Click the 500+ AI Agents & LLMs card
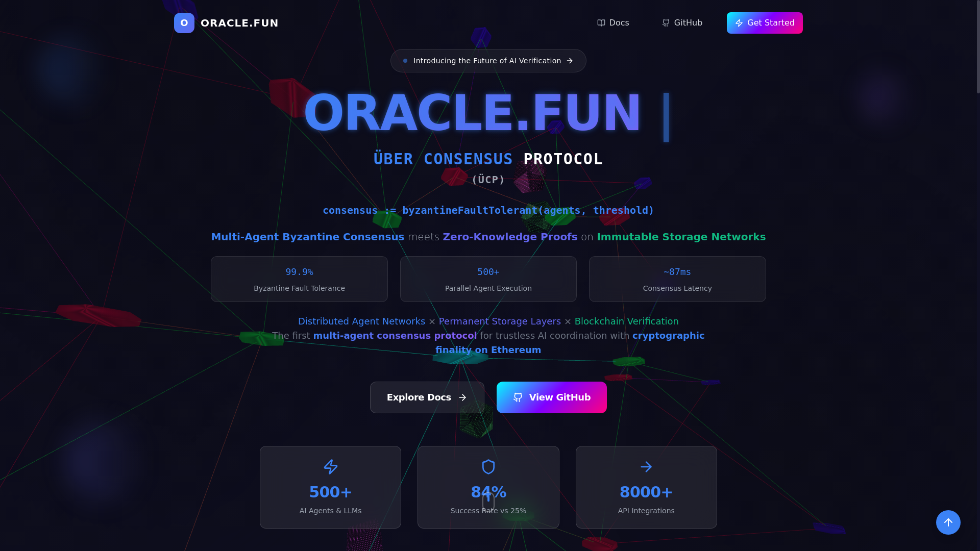Image resolution: width=980 pixels, height=551 pixels. coord(330,487)
